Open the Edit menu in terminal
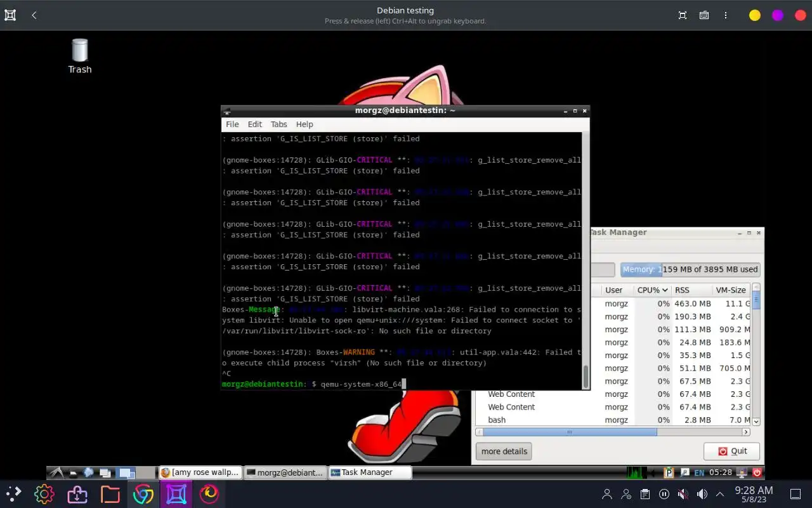 pos(255,124)
